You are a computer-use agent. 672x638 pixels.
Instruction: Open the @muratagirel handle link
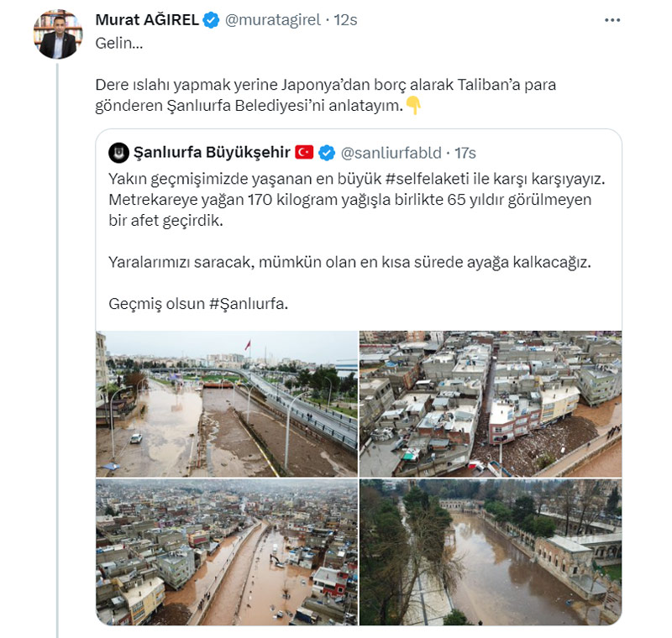tap(272, 20)
